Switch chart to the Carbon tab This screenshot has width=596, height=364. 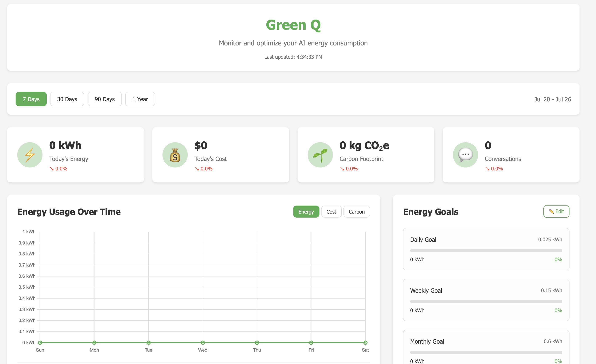click(357, 212)
